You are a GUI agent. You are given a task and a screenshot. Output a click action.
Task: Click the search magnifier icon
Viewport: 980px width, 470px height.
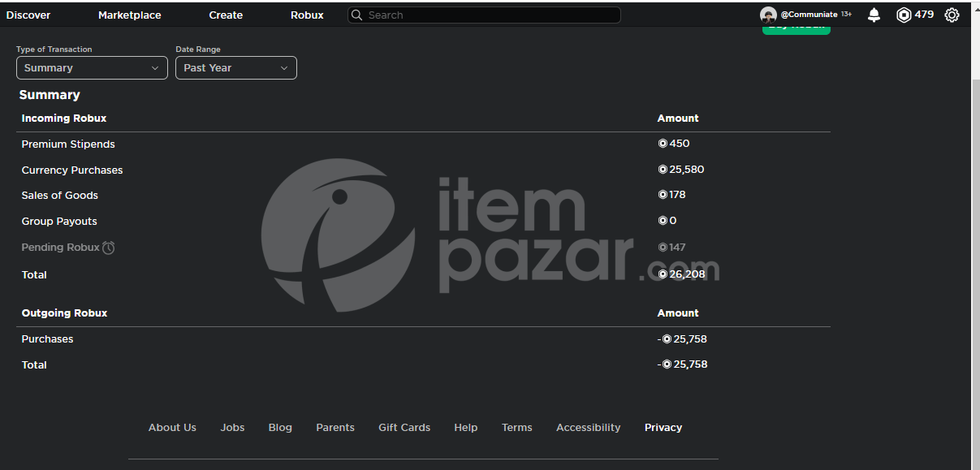[x=356, y=15]
